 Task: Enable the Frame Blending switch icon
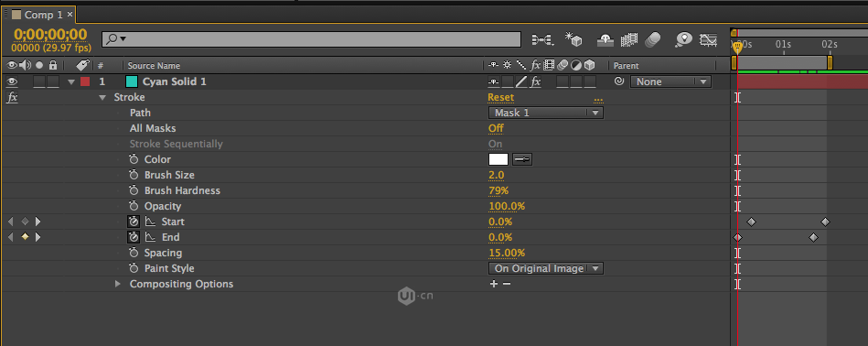(629, 39)
